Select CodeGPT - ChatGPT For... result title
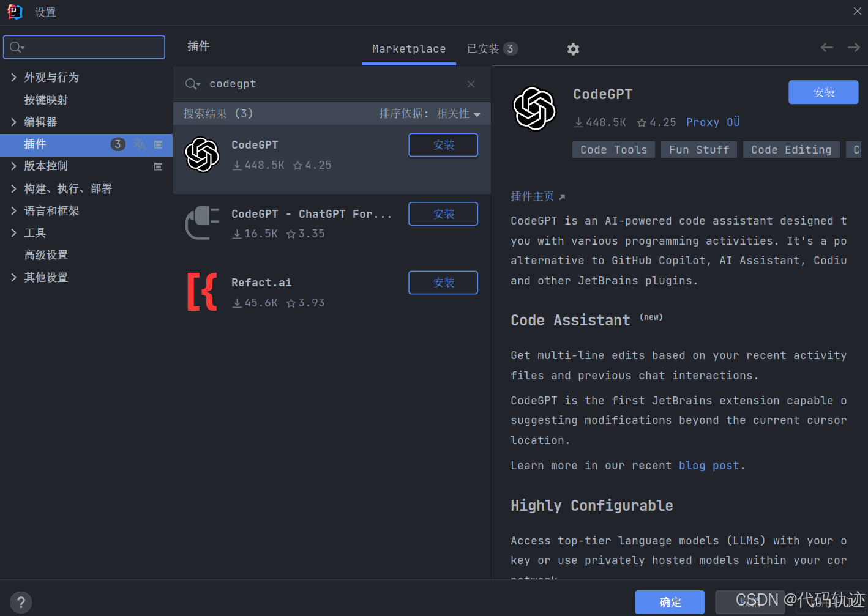This screenshot has width=868, height=616. pos(312,214)
